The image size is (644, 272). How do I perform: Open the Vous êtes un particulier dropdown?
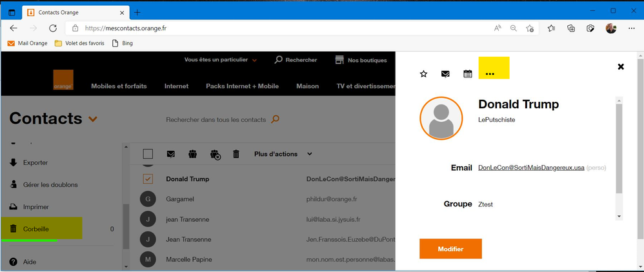pyautogui.click(x=220, y=60)
